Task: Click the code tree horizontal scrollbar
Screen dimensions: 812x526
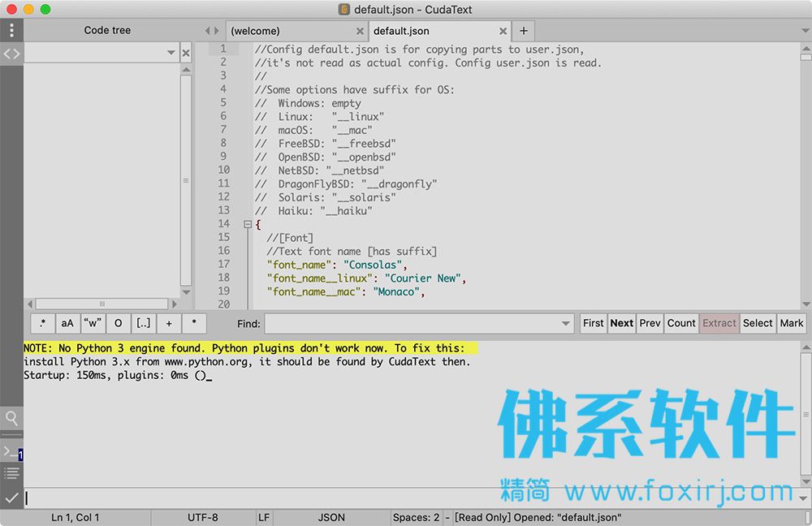Action: [102, 304]
